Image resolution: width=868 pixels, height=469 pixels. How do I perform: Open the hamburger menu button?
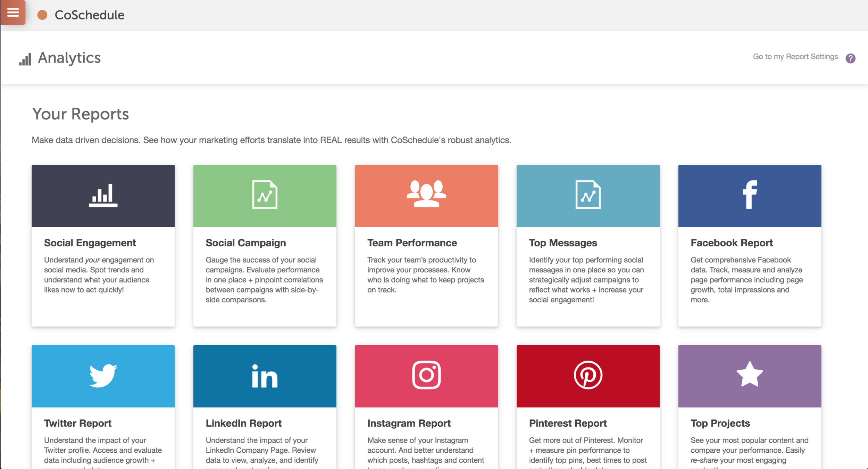pos(13,12)
